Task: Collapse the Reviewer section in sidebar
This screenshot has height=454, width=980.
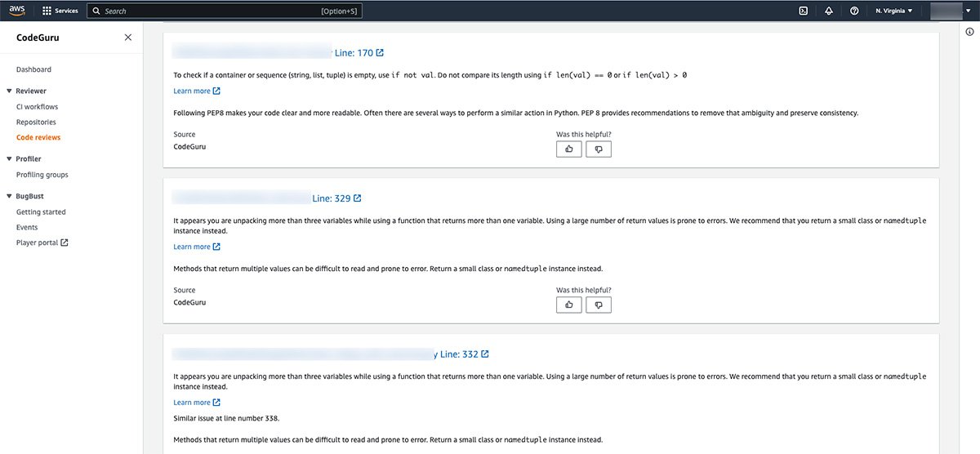Action: (x=9, y=91)
